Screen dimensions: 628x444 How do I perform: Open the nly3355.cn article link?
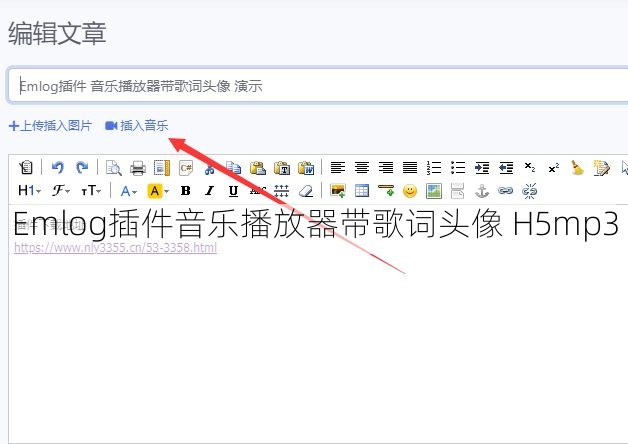point(115,247)
